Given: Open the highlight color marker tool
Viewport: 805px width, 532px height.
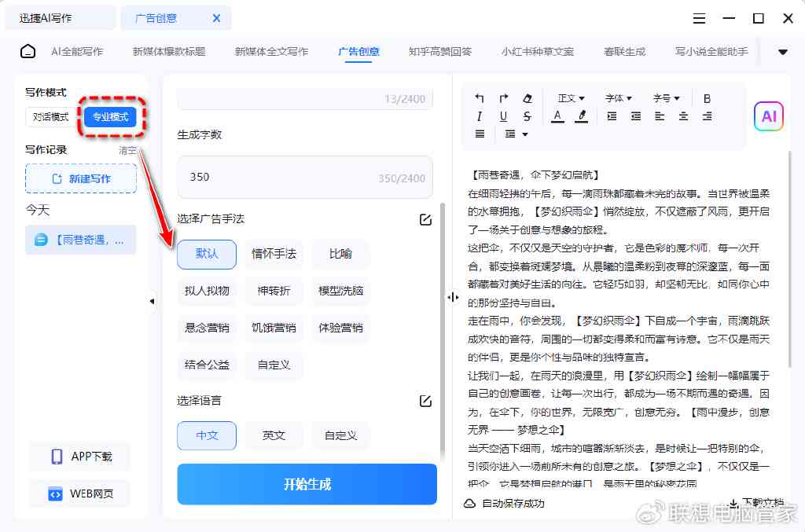Looking at the screenshot, I should coord(582,116).
